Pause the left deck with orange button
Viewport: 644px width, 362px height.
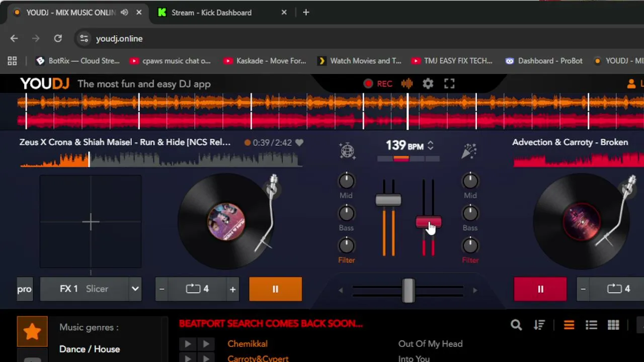[x=275, y=289]
